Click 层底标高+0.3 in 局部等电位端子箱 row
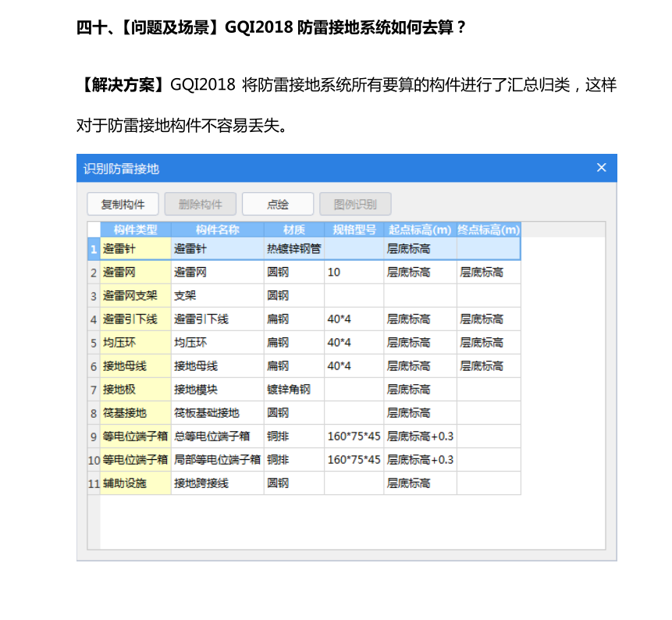The width and height of the screenshot is (672, 620). point(420,460)
